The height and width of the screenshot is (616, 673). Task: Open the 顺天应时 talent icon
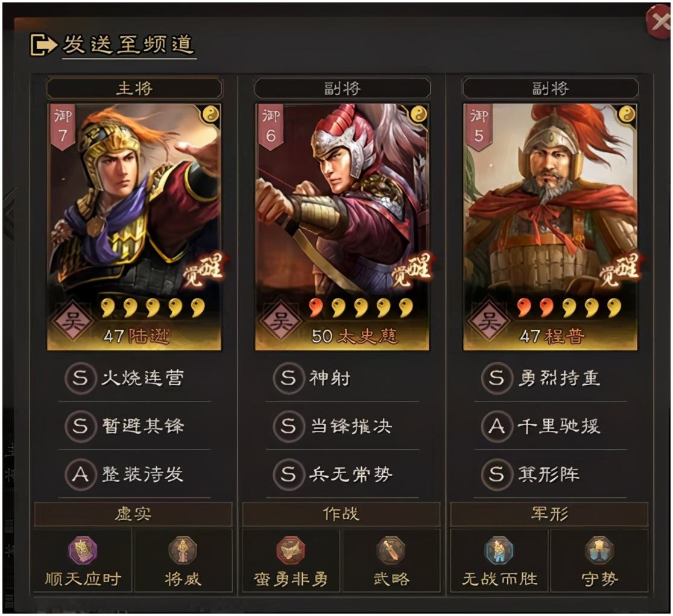coord(83,550)
